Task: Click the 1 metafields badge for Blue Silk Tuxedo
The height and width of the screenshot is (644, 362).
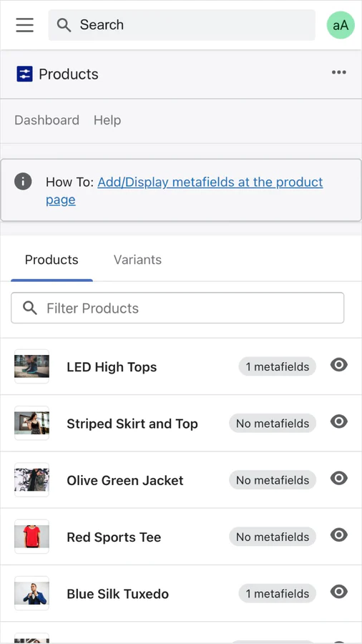Action: pyautogui.click(x=278, y=593)
